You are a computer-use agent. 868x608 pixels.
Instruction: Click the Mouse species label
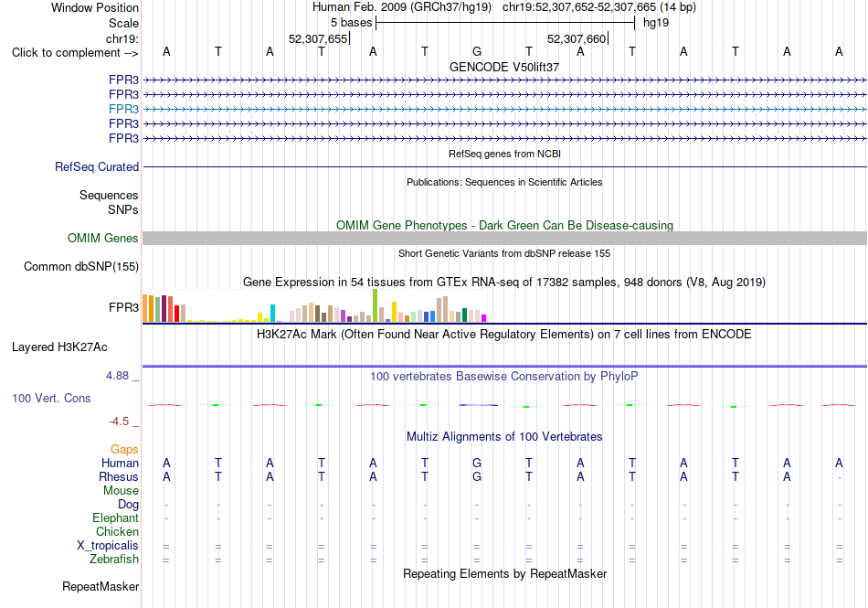coord(121,491)
